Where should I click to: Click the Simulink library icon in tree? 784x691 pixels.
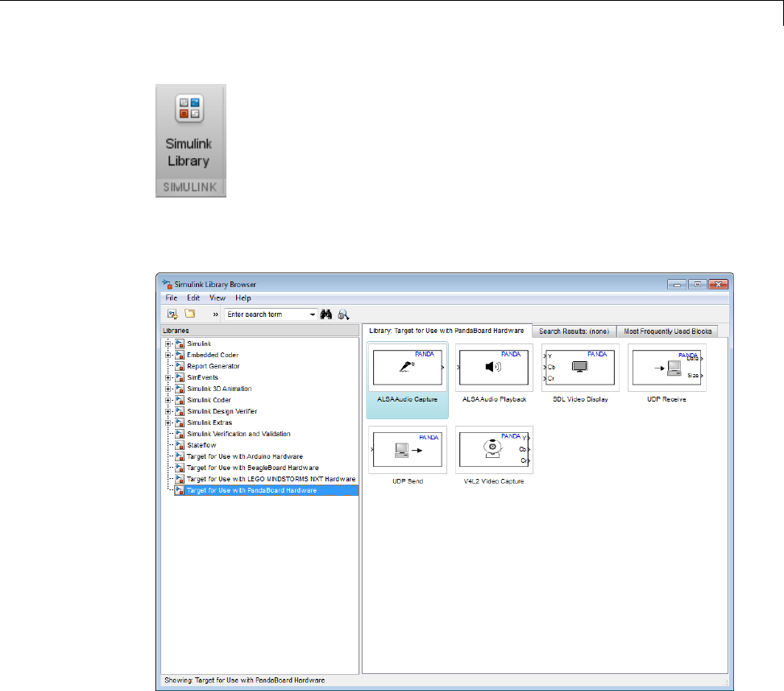click(180, 343)
